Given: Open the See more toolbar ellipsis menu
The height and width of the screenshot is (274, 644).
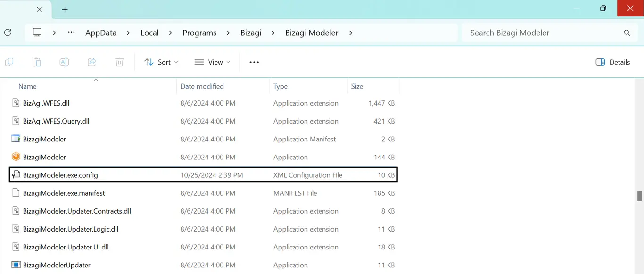Looking at the screenshot, I should coord(254,62).
